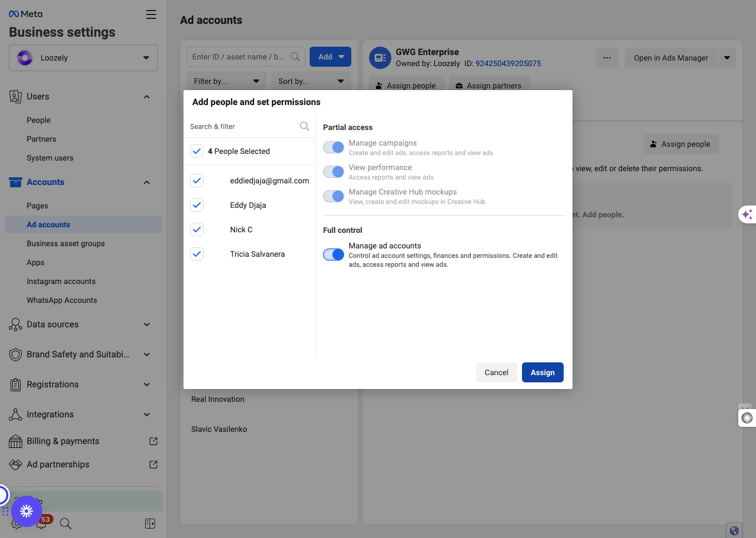Click the Registrations clipboard icon
The height and width of the screenshot is (538, 756).
16,385
